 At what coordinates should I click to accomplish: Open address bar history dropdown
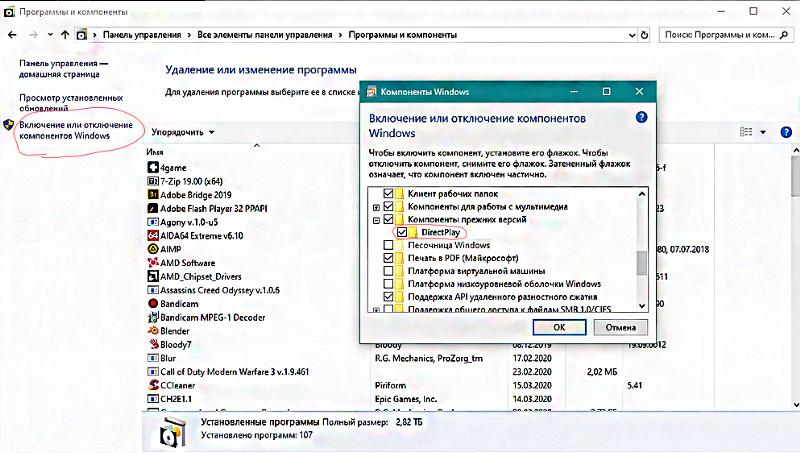pos(632,35)
